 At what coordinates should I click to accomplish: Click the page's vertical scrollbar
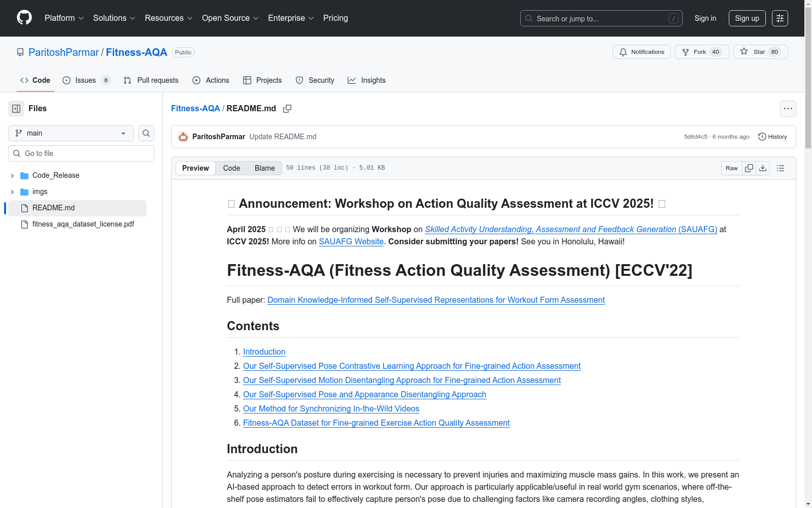click(x=808, y=203)
